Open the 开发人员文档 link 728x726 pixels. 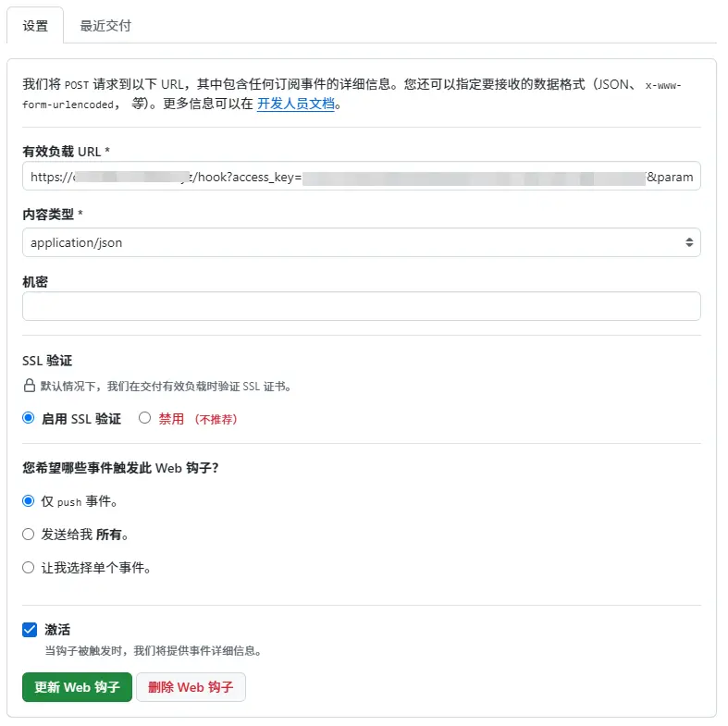[x=296, y=104]
